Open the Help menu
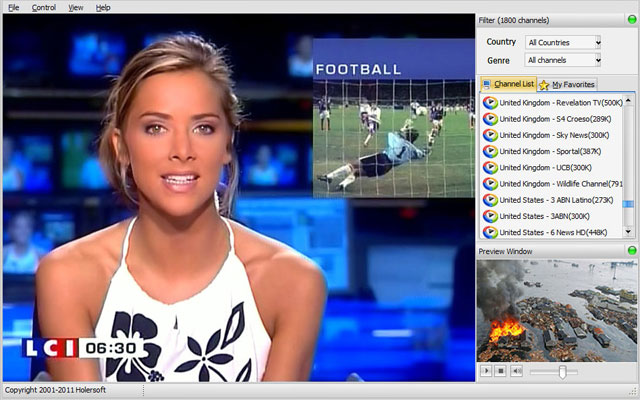Image resolution: width=640 pixels, height=400 pixels. point(103,7)
